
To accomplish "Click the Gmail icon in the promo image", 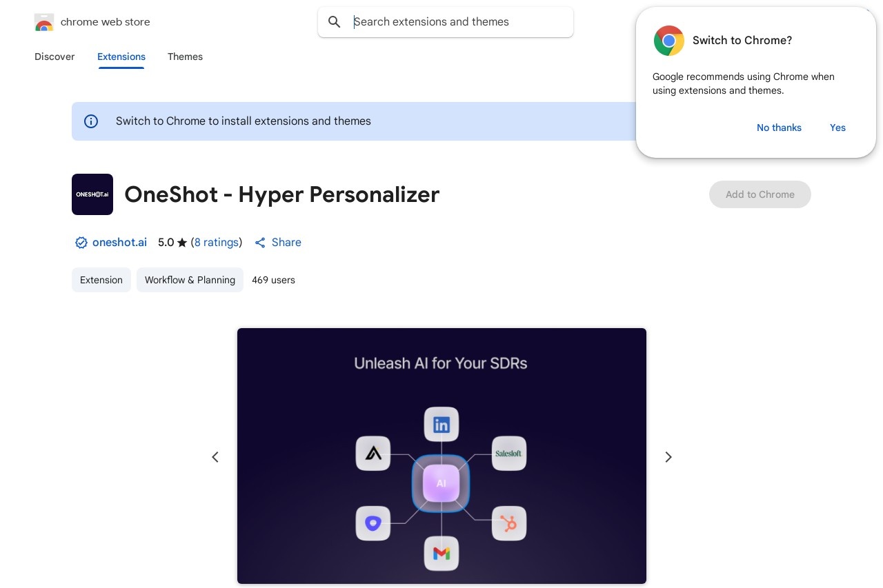I will pyautogui.click(x=441, y=554).
